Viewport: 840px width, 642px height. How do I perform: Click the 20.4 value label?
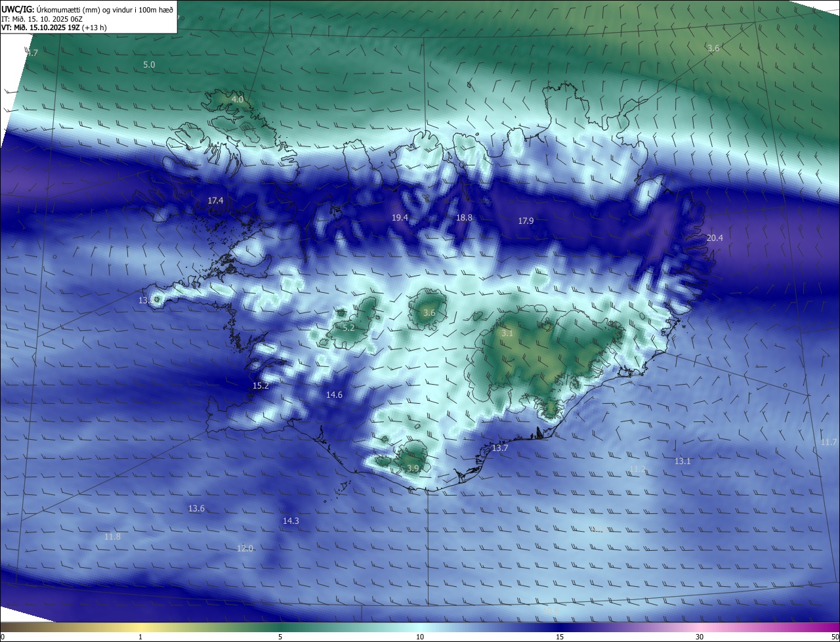coord(714,238)
